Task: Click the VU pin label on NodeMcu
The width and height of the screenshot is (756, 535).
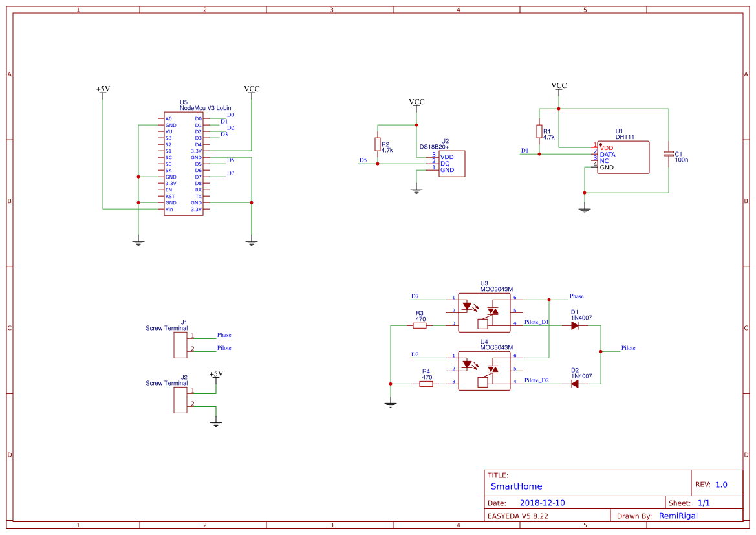Action: click(169, 132)
